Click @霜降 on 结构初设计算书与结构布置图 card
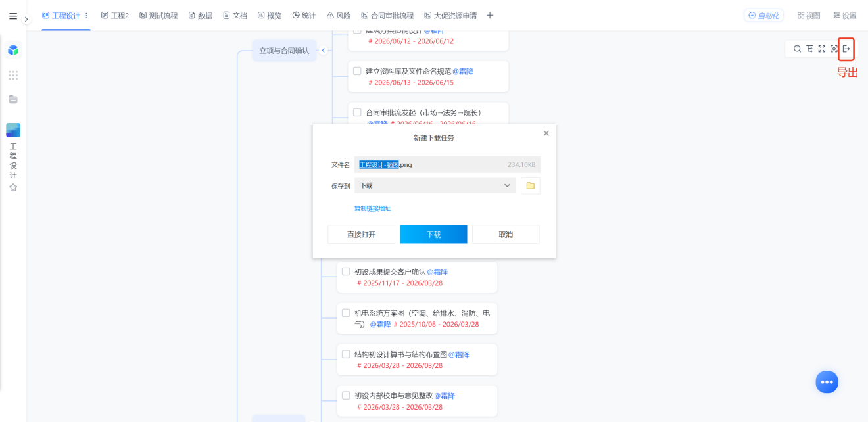The height and width of the screenshot is (422, 868). click(459, 354)
